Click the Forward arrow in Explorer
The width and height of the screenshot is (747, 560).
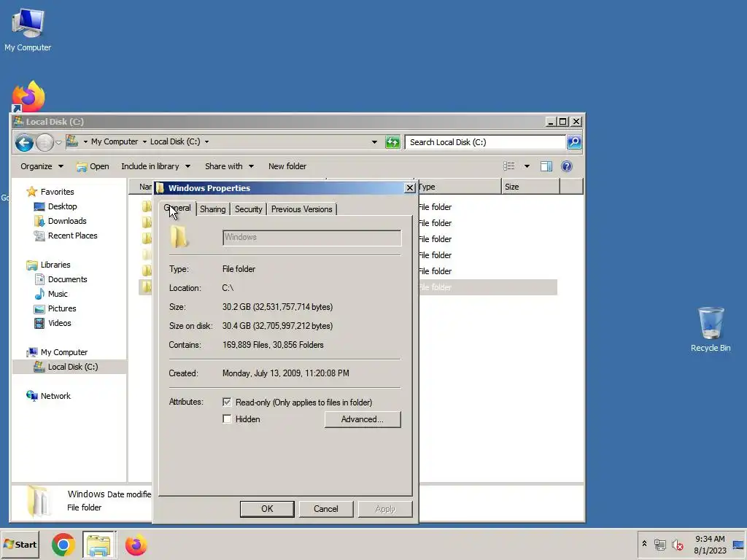click(44, 142)
